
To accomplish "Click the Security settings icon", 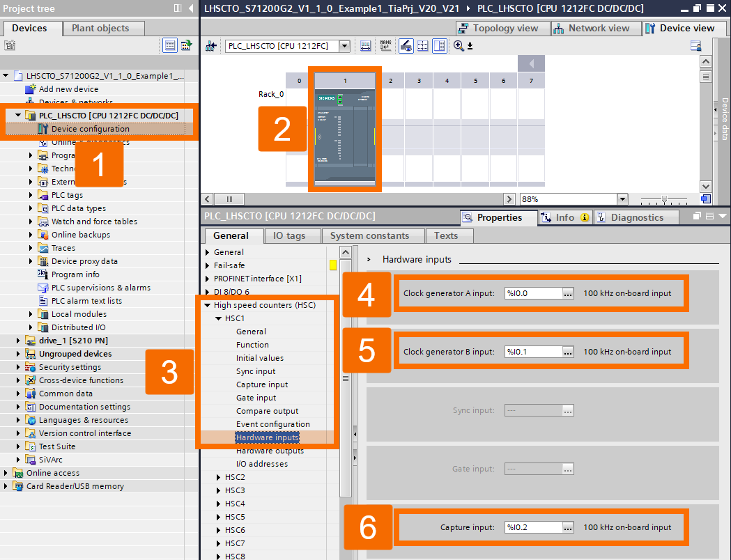I will (x=30, y=367).
